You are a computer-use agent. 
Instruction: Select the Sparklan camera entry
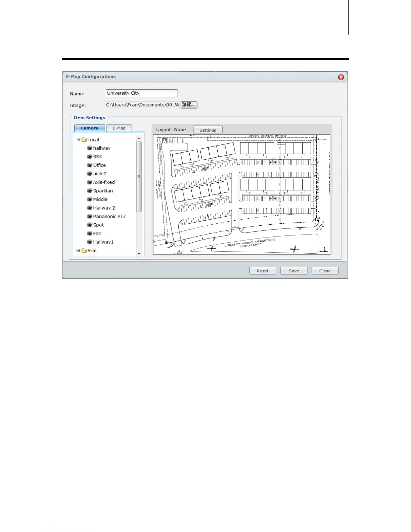point(103,191)
